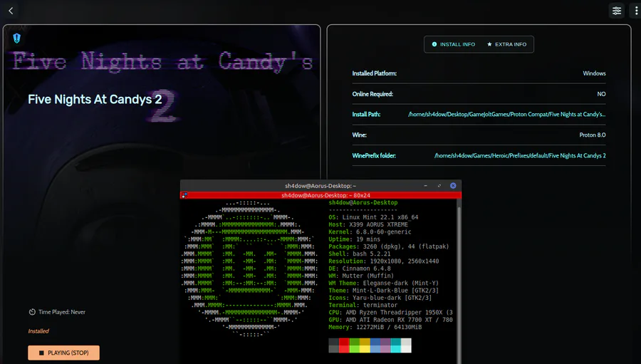Click the Time Played clock icon
Screen dimensions: 641x364
(32, 312)
